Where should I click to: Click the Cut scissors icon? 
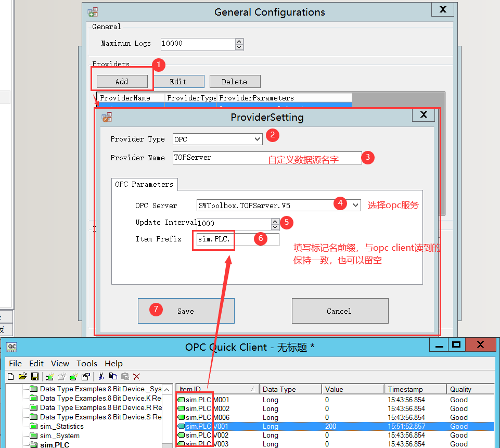pyautogui.click(x=101, y=376)
